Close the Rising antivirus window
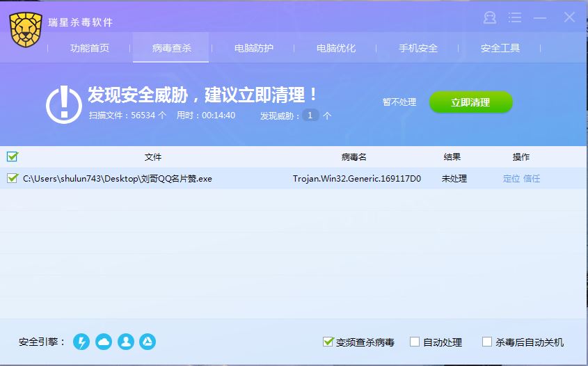Image resolution: width=588 pixels, height=366 pixels. click(x=569, y=17)
